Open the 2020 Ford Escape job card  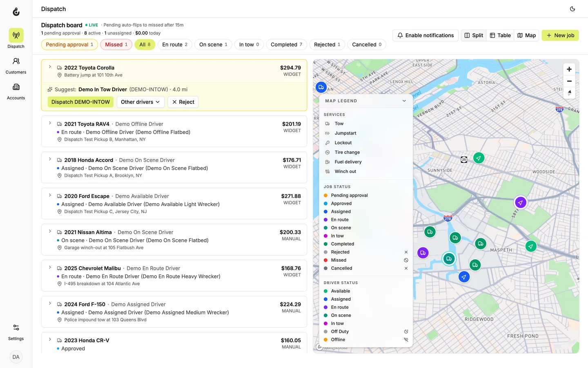174,204
